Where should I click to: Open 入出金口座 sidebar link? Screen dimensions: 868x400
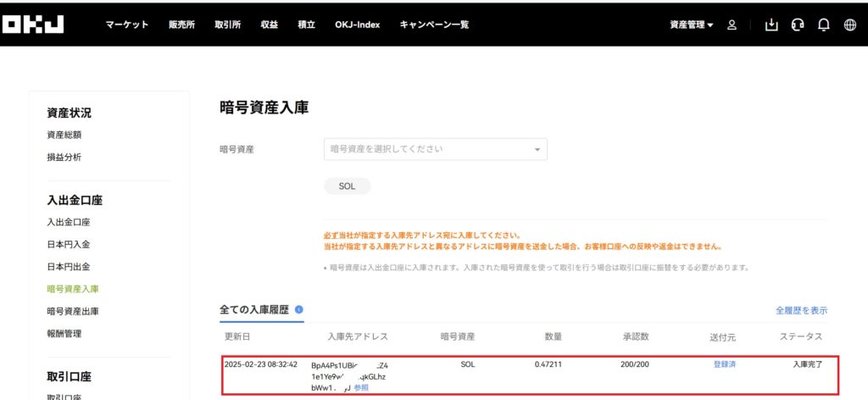pos(69,222)
